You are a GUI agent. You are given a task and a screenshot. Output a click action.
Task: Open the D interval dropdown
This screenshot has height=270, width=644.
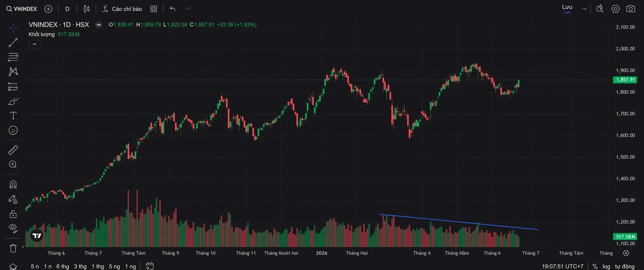67,9
